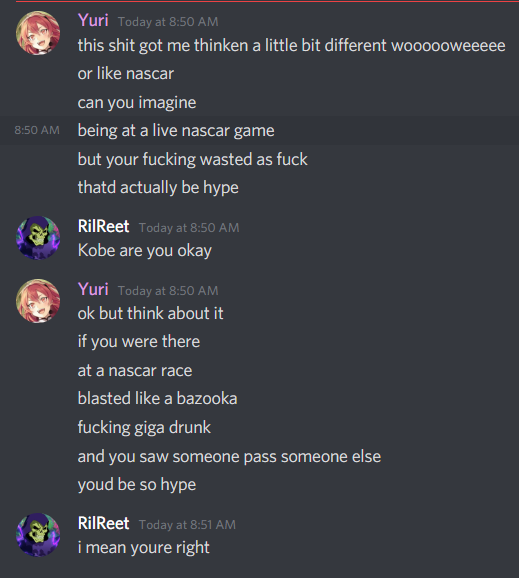Click RilReet's avatar beside "i mean youre right"
Screen dimensions: 519x578
coord(38,535)
